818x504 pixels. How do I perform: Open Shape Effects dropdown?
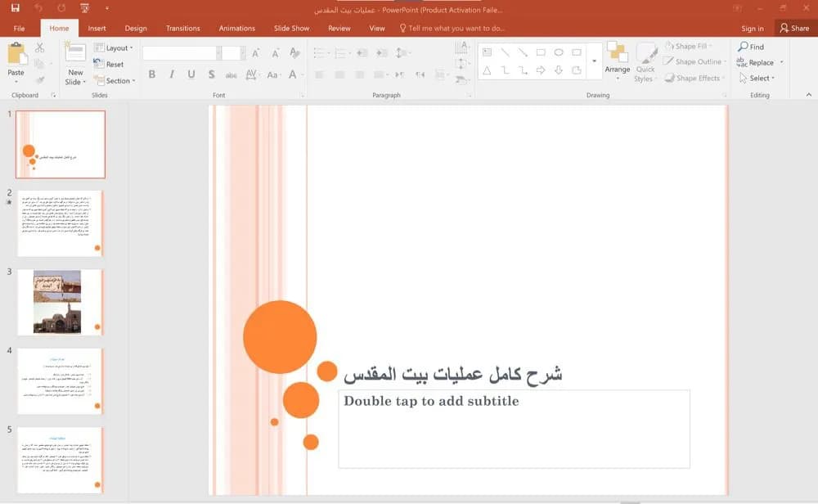coord(694,79)
